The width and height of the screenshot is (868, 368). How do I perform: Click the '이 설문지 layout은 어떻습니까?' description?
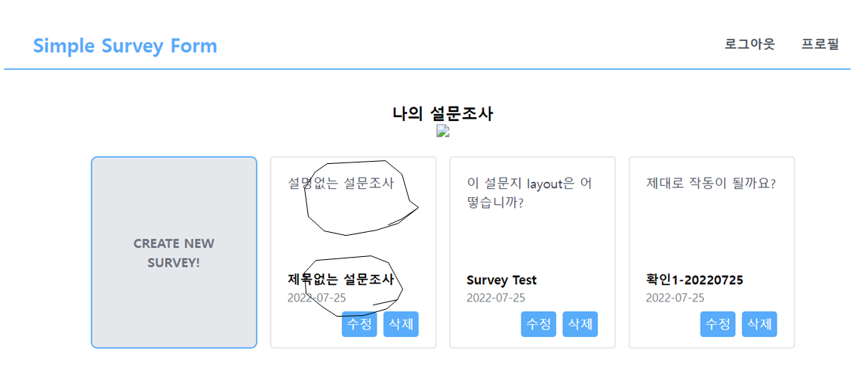coord(529,193)
